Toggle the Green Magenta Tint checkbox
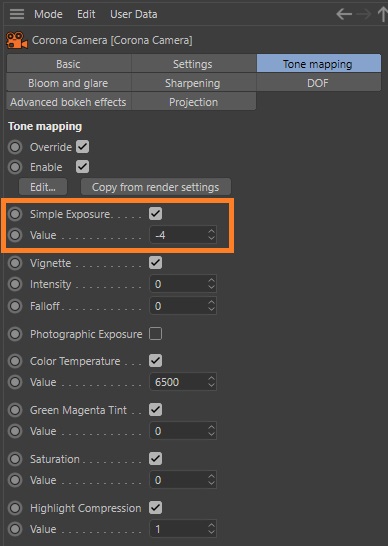The height and width of the screenshot is (546, 388). (155, 410)
